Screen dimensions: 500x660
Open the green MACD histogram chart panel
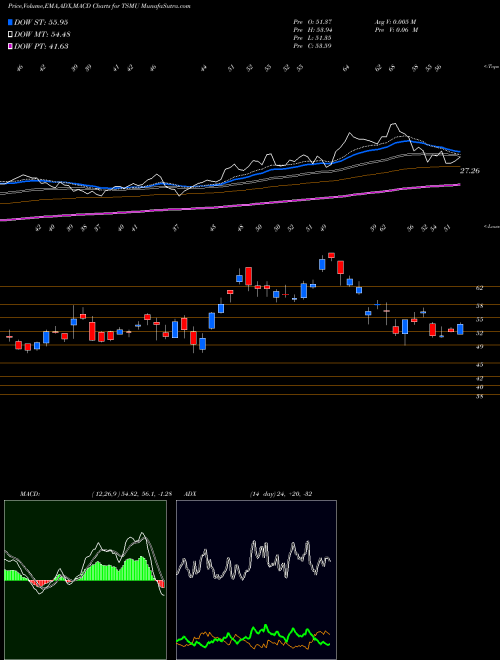pyautogui.click(x=85, y=580)
